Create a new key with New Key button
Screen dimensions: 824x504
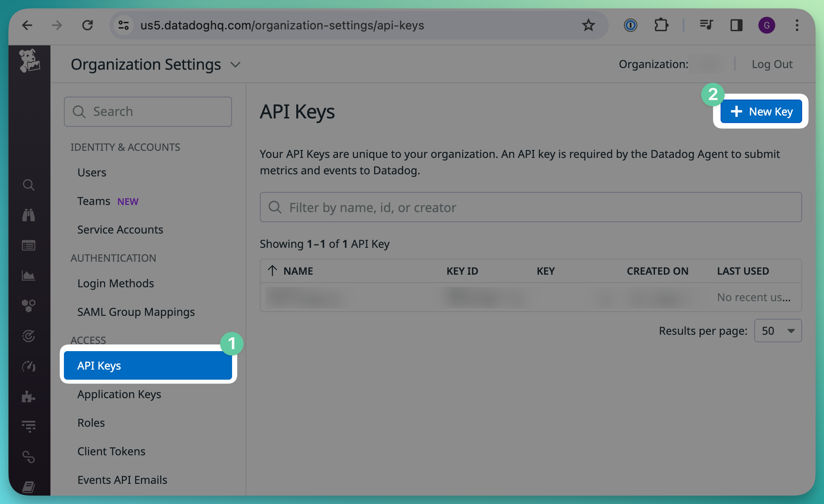(x=761, y=112)
